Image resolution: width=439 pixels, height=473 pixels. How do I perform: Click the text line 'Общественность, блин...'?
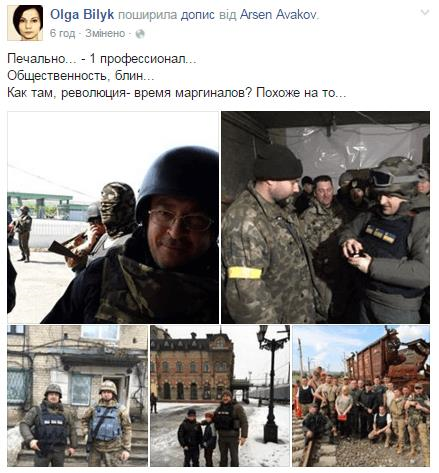point(81,76)
